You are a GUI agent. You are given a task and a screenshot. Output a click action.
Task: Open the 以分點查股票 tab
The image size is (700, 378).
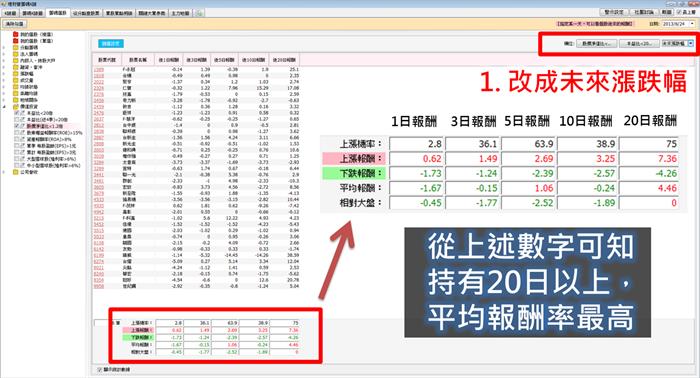coord(86,13)
